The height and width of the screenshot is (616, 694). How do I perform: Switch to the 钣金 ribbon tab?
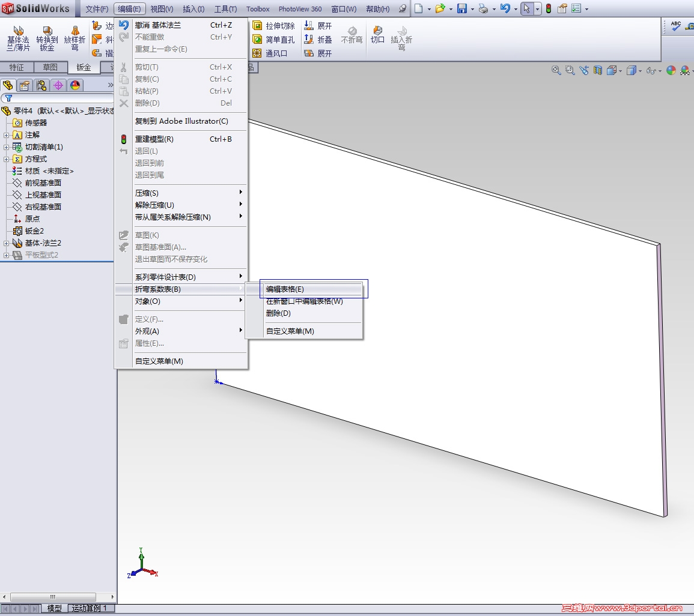pyautogui.click(x=84, y=67)
